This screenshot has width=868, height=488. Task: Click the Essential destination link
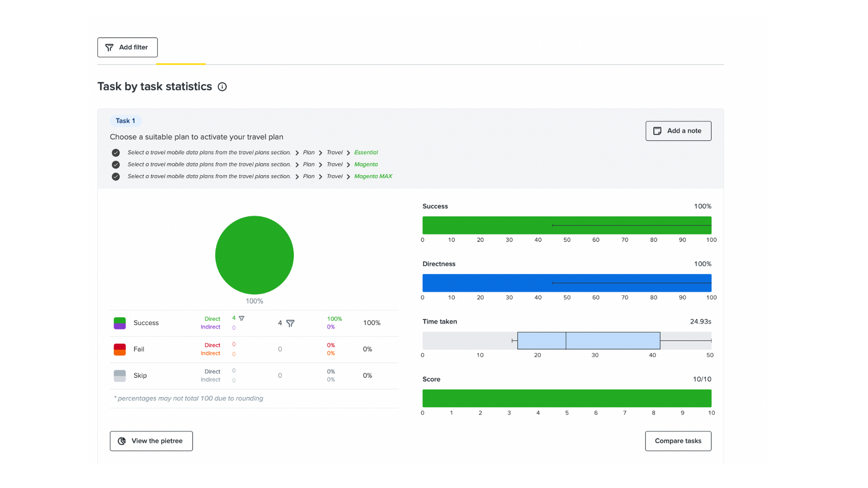pos(366,153)
